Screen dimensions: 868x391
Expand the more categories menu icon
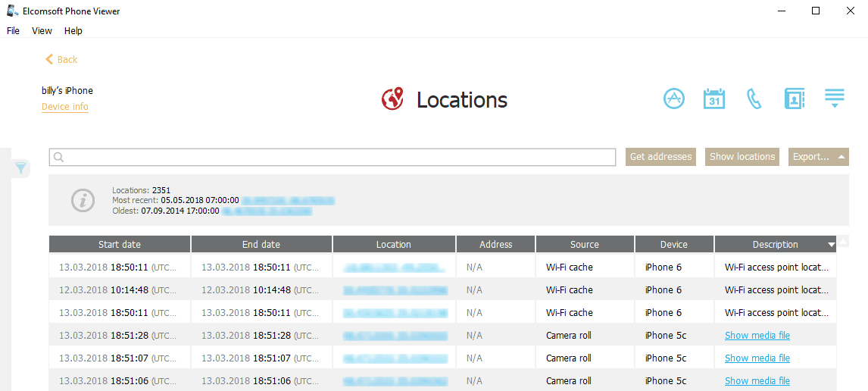(x=834, y=99)
